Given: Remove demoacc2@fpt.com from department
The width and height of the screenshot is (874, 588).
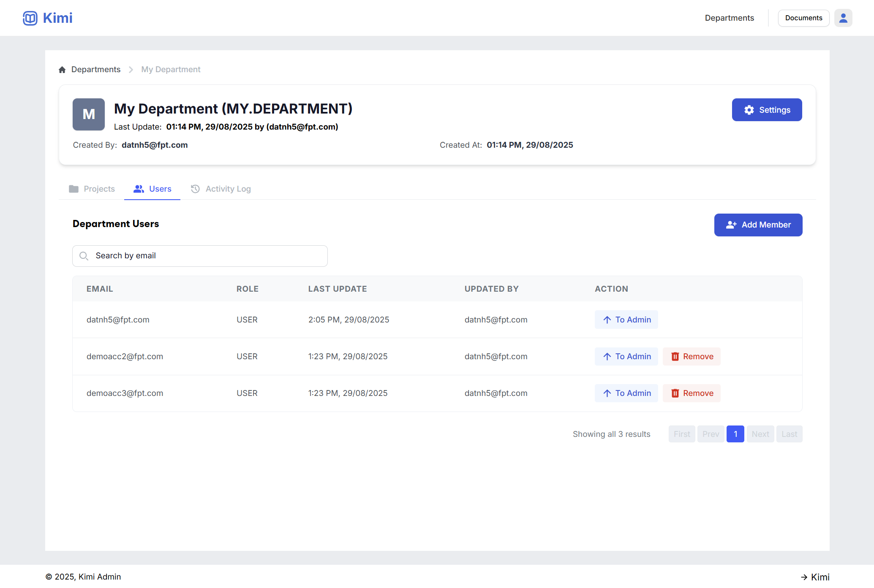Looking at the screenshot, I should click(692, 356).
